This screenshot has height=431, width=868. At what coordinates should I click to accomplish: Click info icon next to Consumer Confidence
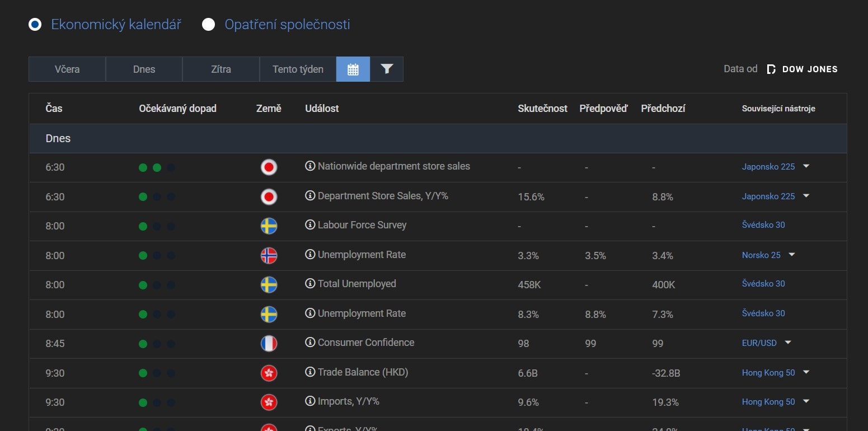click(x=310, y=343)
